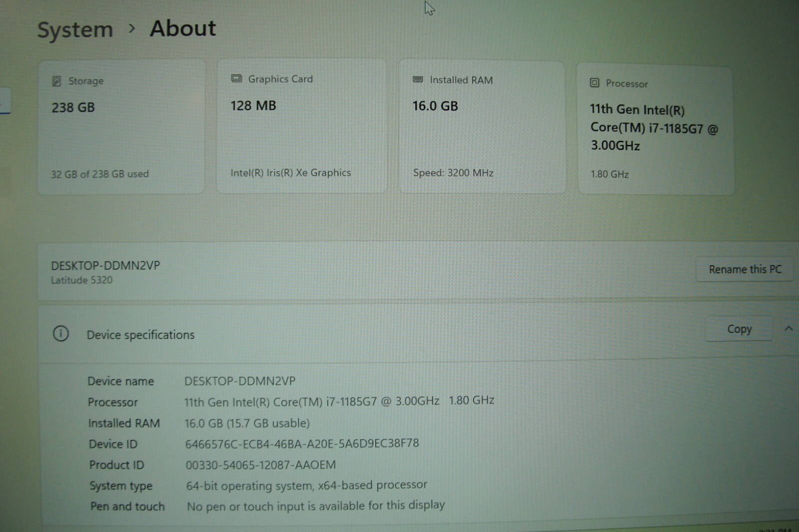Click the Device ID value
The height and width of the screenshot is (532, 799).
pyautogui.click(x=302, y=443)
